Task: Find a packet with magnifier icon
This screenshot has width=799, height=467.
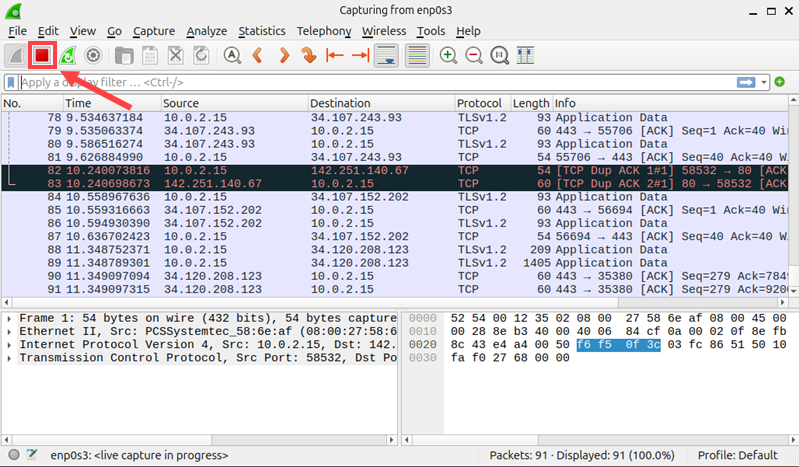Action: click(232, 55)
